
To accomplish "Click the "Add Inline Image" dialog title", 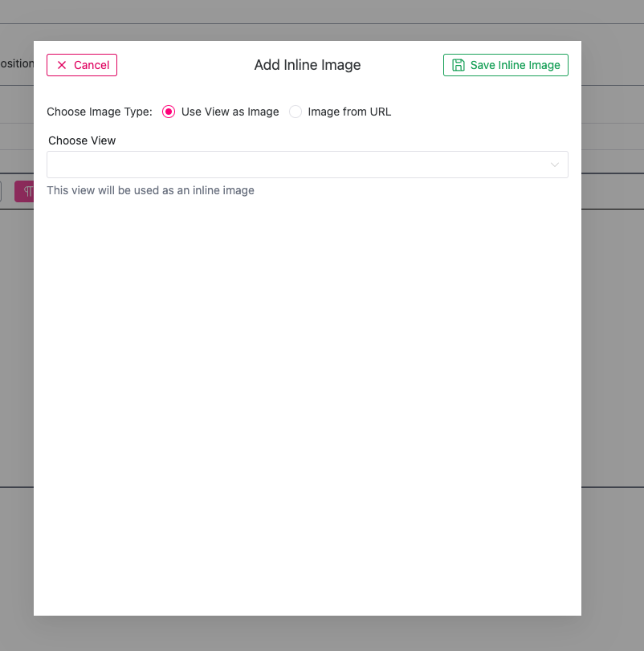I will (308, 65).
